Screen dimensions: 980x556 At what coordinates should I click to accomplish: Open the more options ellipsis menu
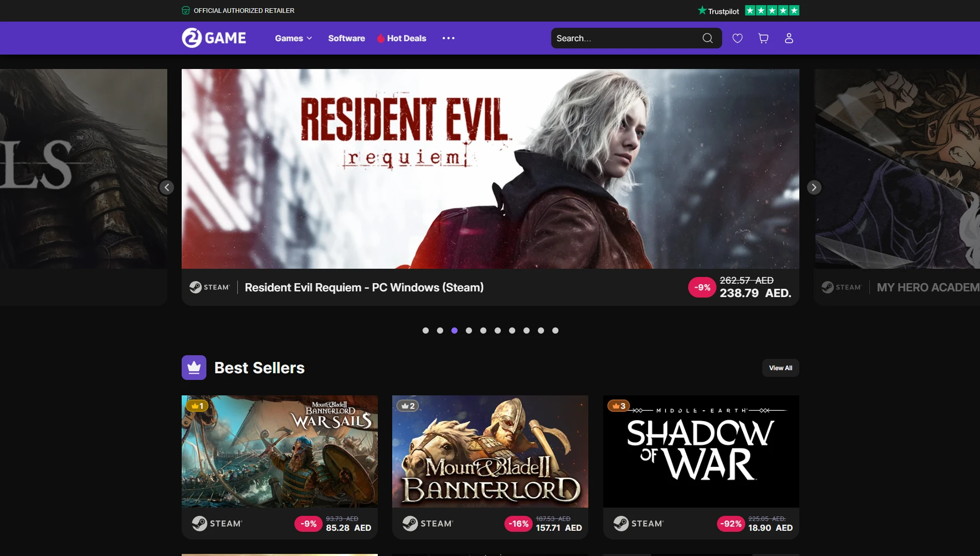pyautogui.click(x=448, y=38)
